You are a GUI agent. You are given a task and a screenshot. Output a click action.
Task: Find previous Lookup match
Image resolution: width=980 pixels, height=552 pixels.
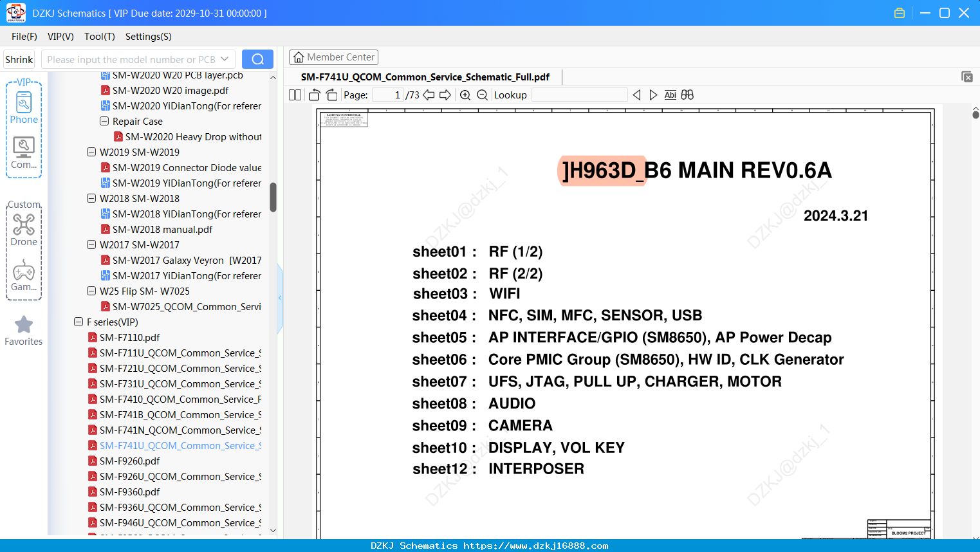[x=636, y=95]
